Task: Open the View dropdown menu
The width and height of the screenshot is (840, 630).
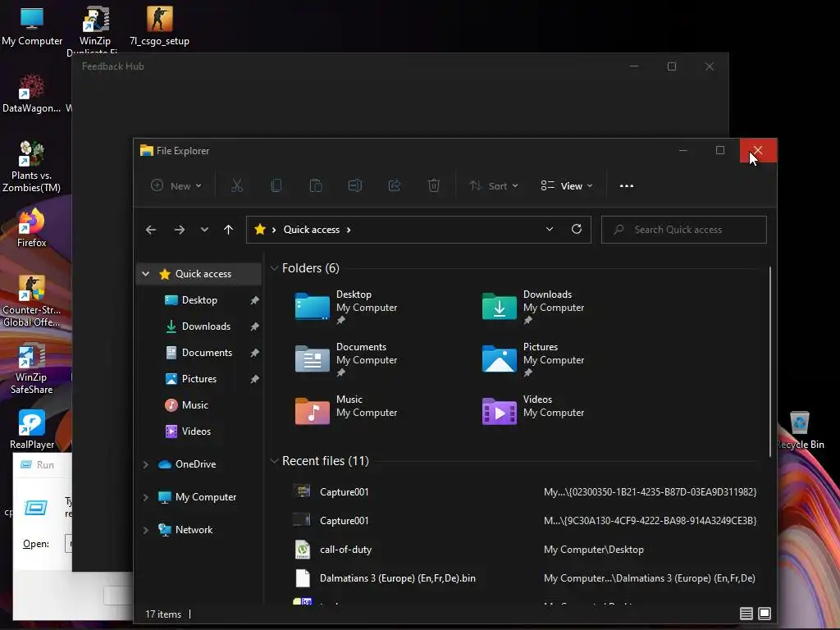Action: (567, 186)
